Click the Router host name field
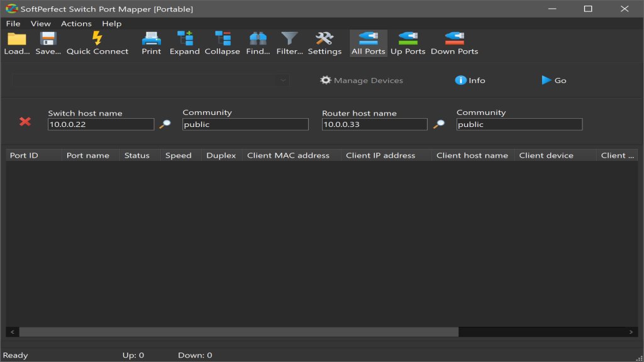The width and height of the screenshot is (644, 362). (375, 124)
